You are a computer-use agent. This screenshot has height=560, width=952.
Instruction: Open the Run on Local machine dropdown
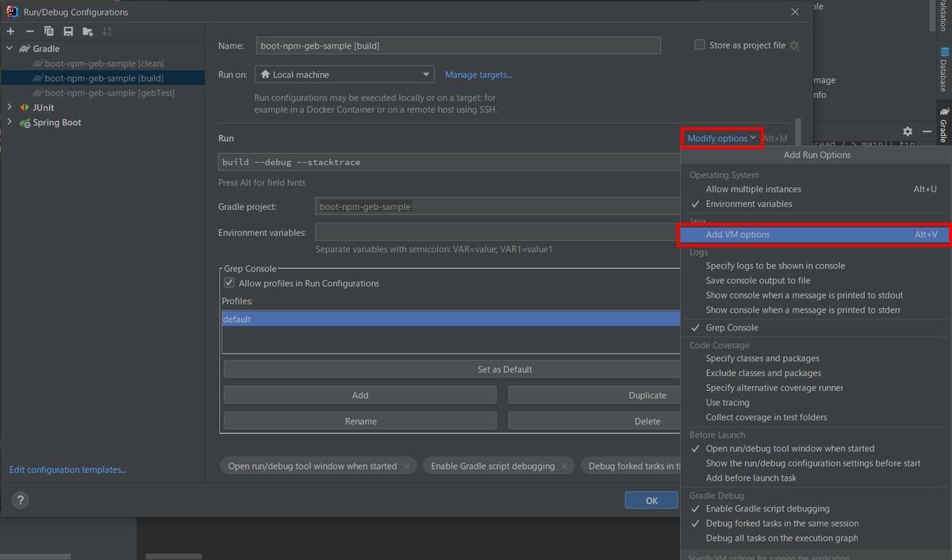(x=344, y=75)
